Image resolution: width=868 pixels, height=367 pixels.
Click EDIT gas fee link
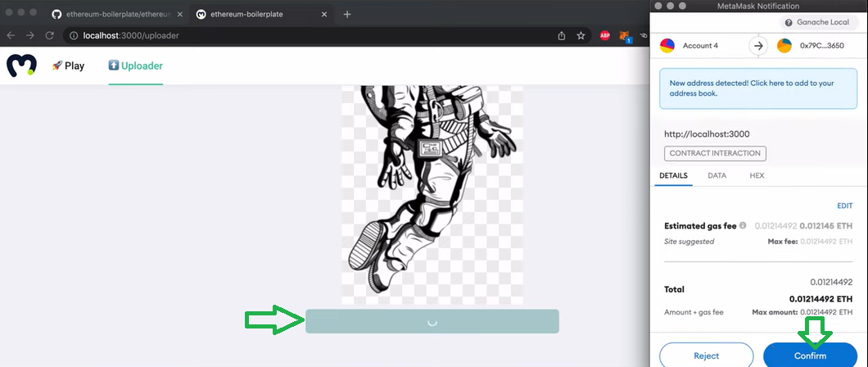tap(845, 206)
